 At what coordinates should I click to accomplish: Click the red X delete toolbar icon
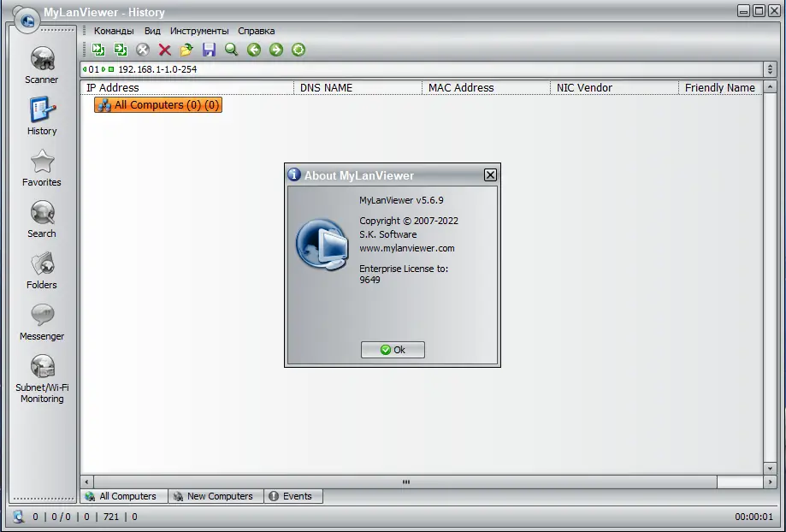click(x=165, y=50)
